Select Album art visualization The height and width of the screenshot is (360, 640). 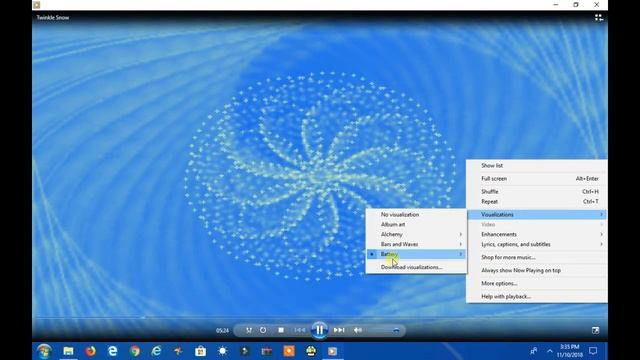coord(416,224)
